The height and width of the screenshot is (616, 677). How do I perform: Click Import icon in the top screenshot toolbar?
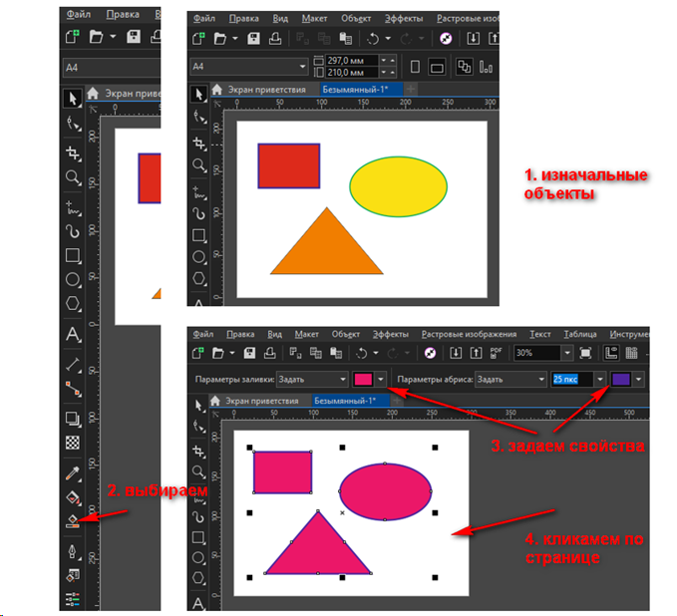coord(474,39)
